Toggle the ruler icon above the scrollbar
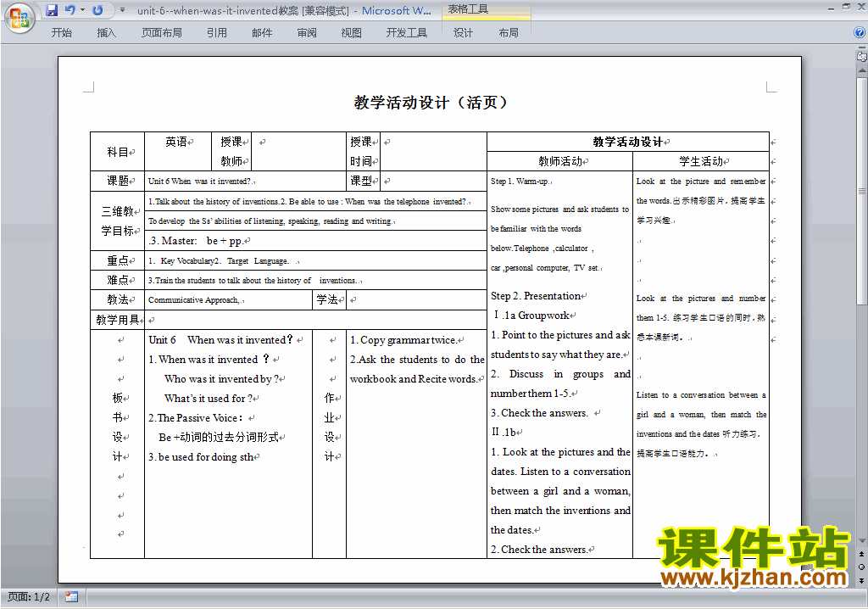 861,56
